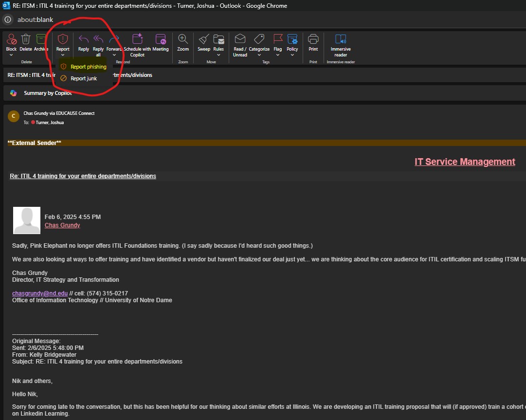Image resolution: width=526 pixels, height=420 pixels.
Task: Click the line Office of Information Technology
Action: tap(92, 300)
